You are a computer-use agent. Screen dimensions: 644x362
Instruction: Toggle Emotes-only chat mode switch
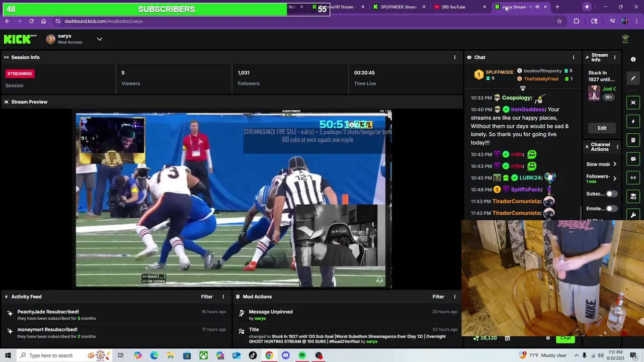tap(611, 208)
